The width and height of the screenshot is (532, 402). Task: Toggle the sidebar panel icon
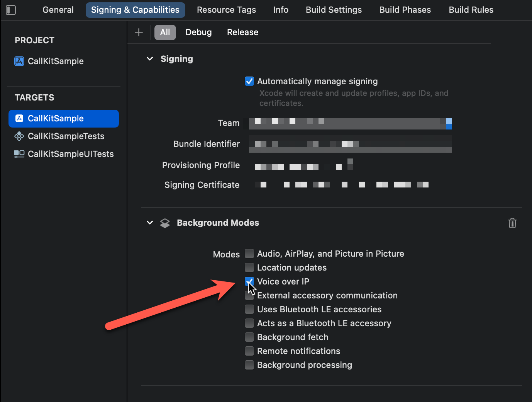pyautogui.click(x=11, y=10)
